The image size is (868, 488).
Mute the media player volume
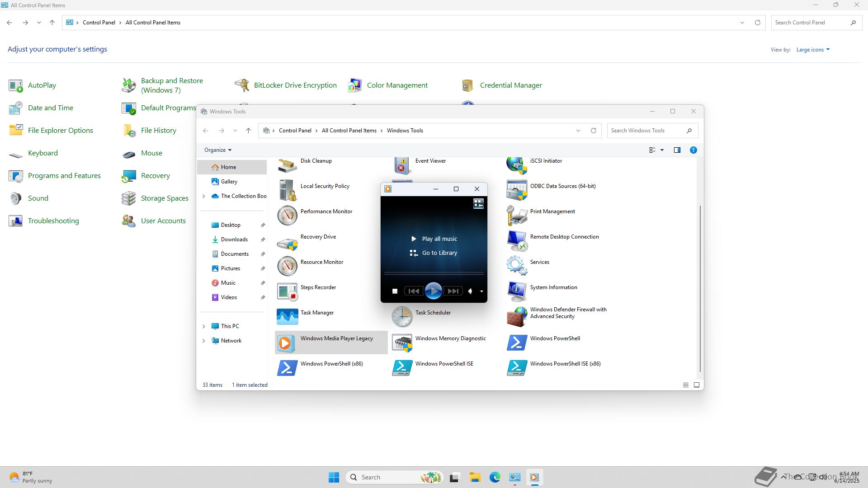(470, 291)
